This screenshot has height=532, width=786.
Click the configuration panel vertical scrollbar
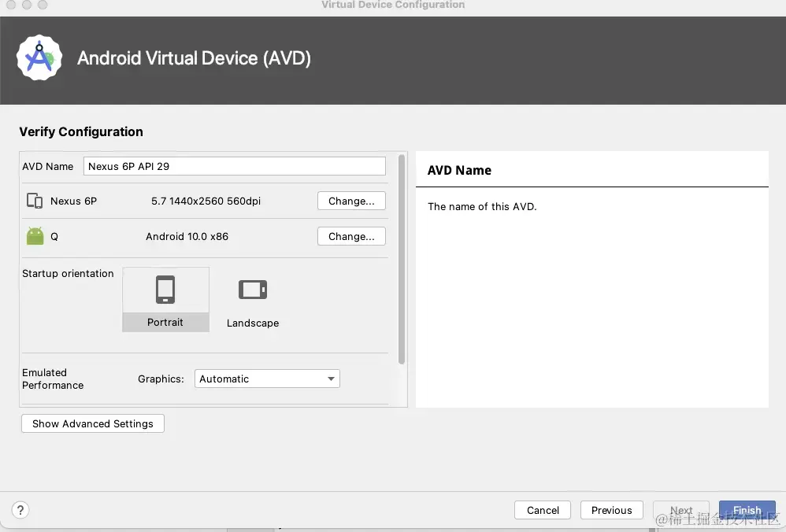[402, 260]
